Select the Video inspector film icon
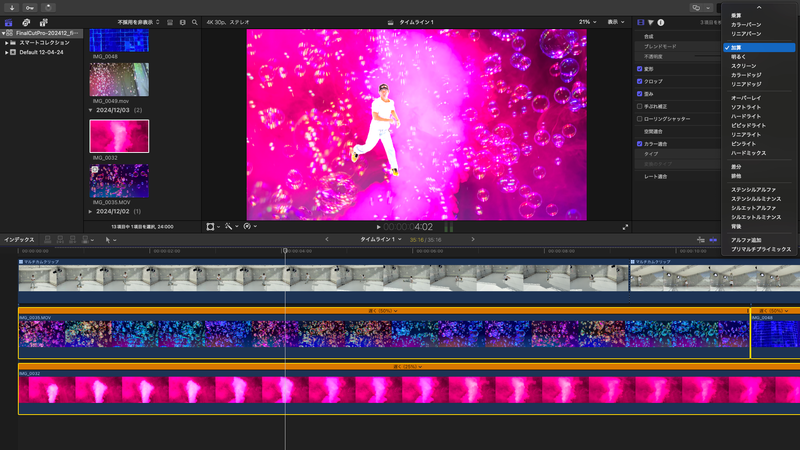Viewport: 800px width, 450px height. coord(641,22)
